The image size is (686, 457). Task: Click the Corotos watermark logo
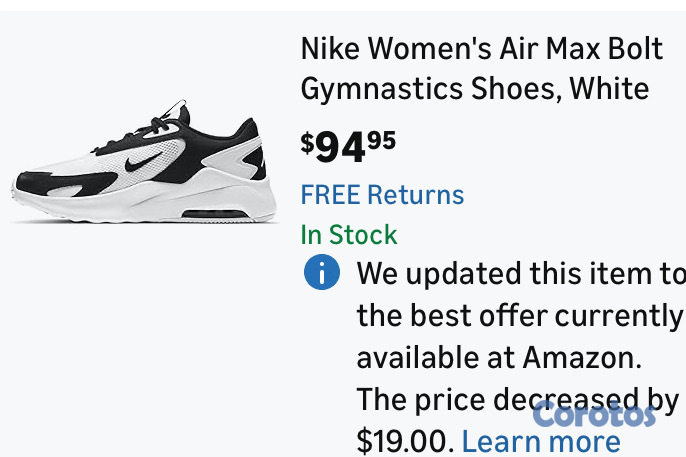(594, 413)
